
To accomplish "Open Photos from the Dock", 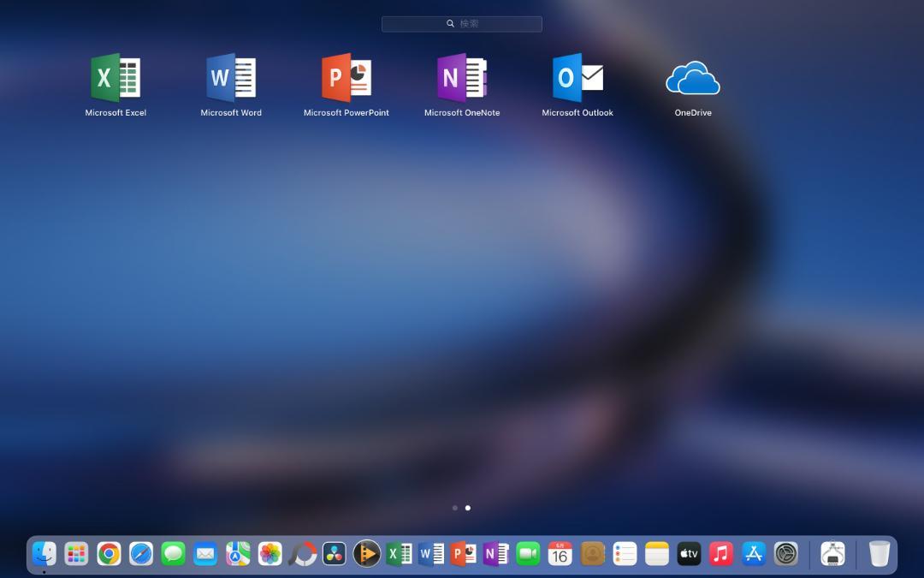I will [x=269, y=554].
